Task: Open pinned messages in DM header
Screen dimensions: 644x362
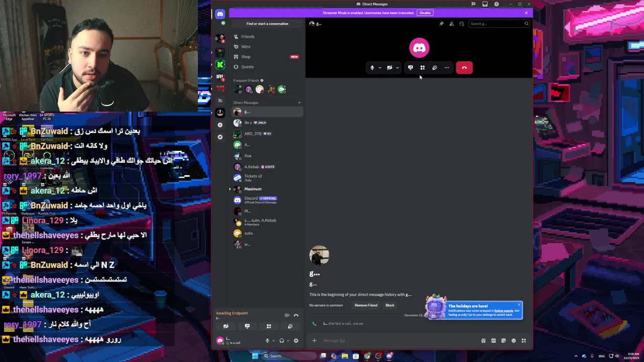Action: click(441, 24)
